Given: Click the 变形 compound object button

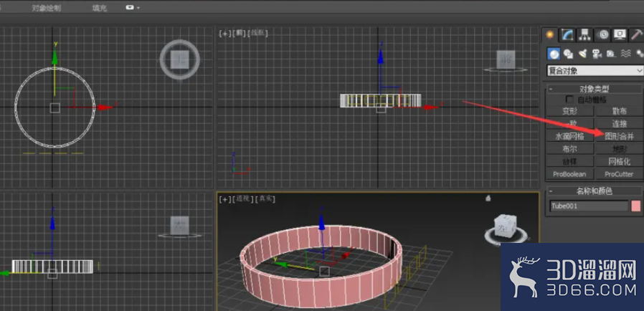Looking at the screenshot, I should click(x=569, y=111).
